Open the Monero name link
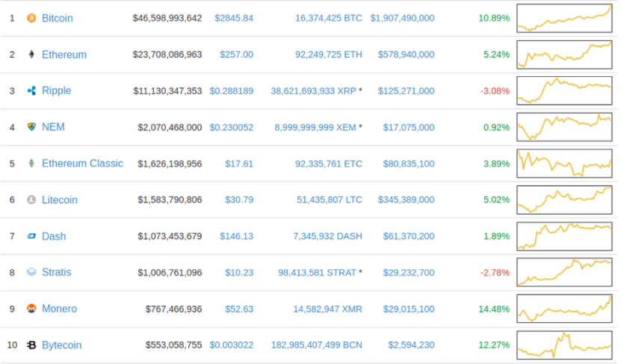 pyautogui.click(x=59, y=309)
